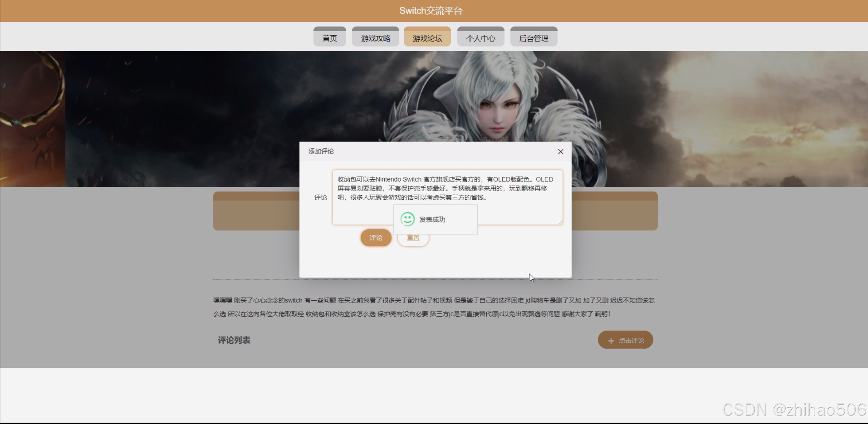The height and width of the screenshot is (424, 868).
Task: Reset the comment form using 重置
Action: 413,238
